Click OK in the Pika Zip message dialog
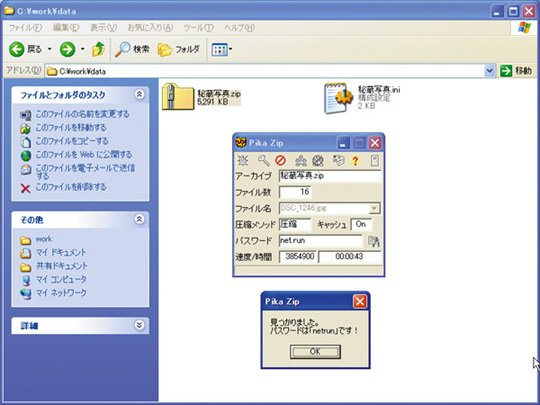 315,352
